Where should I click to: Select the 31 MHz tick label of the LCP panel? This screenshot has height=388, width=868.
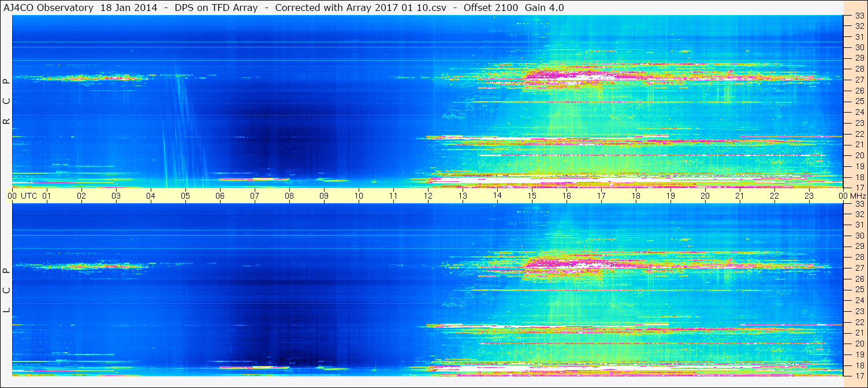(859, 225)
